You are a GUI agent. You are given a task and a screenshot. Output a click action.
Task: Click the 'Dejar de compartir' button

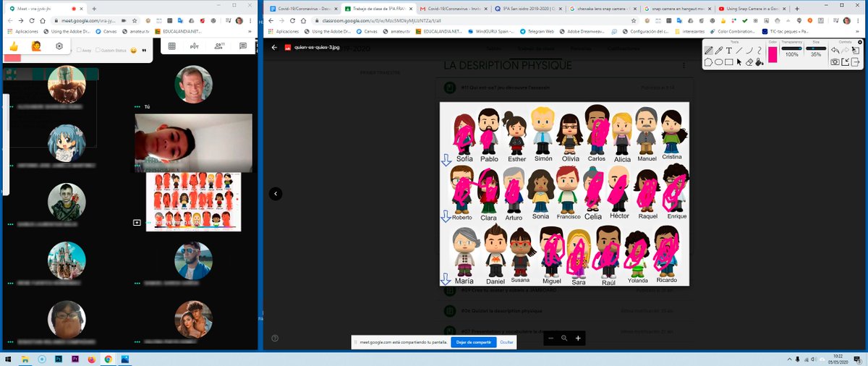(473, 341)
